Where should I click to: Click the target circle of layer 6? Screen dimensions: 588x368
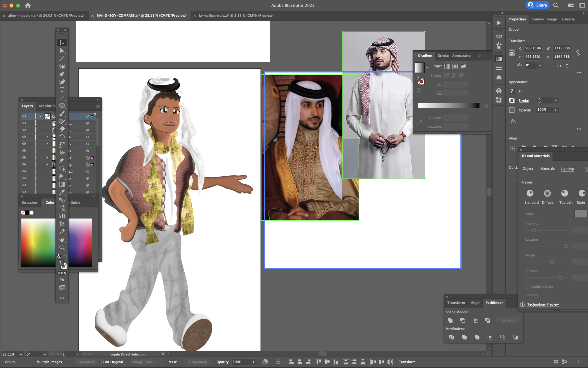point(87,137)
